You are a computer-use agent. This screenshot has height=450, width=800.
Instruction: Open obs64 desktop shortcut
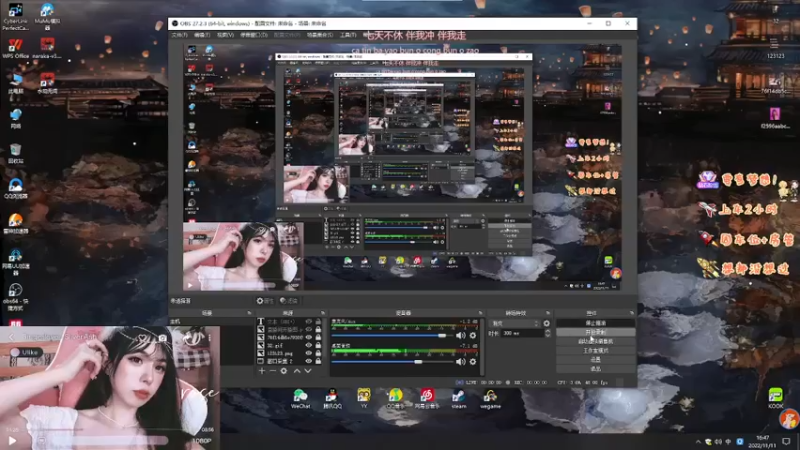coord(15,296)
